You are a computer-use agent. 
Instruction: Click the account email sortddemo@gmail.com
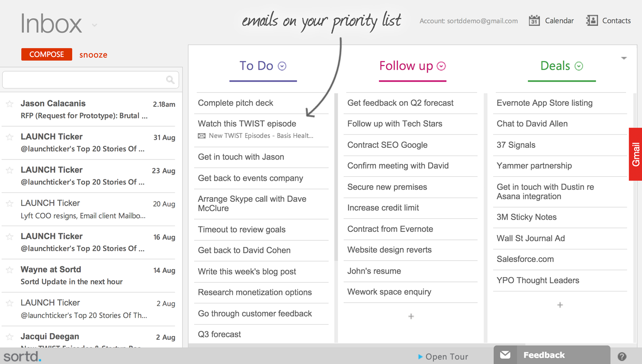tap(482, 21)
